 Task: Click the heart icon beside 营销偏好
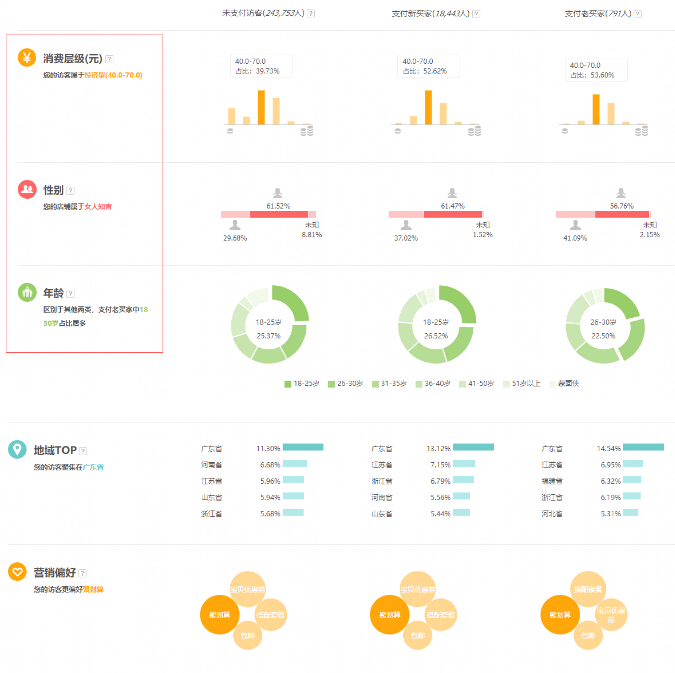pos(17,572)
